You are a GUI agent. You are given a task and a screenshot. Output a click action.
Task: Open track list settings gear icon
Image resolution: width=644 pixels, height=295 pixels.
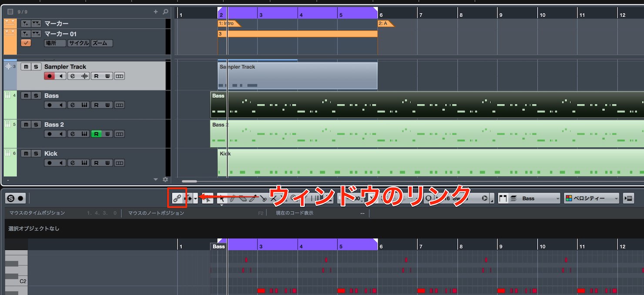point(165,179)
